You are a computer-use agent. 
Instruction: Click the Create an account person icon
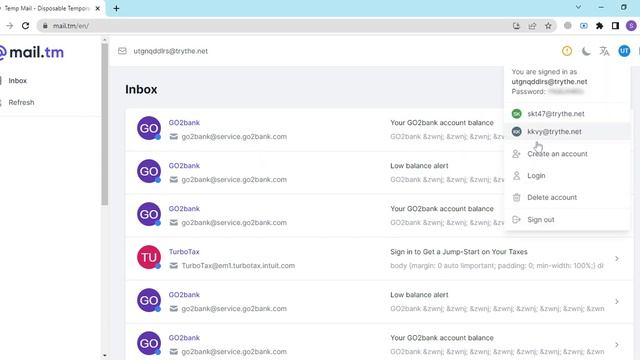516,154
